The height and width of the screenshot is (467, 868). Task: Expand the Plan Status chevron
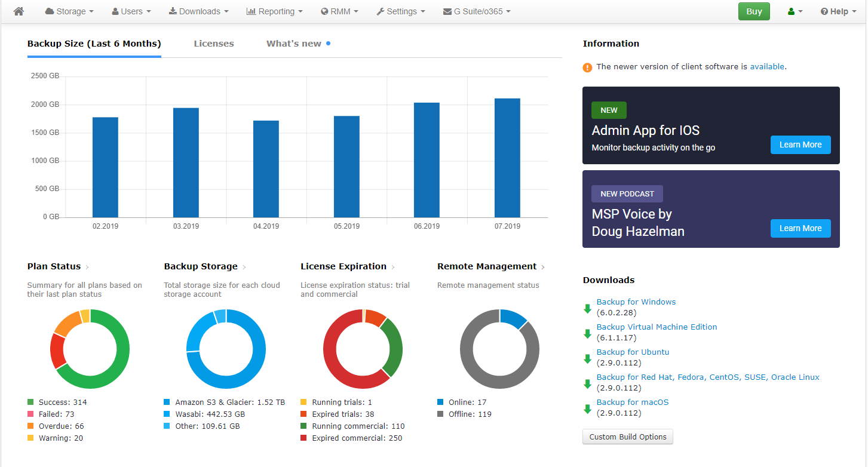[87, 267]
